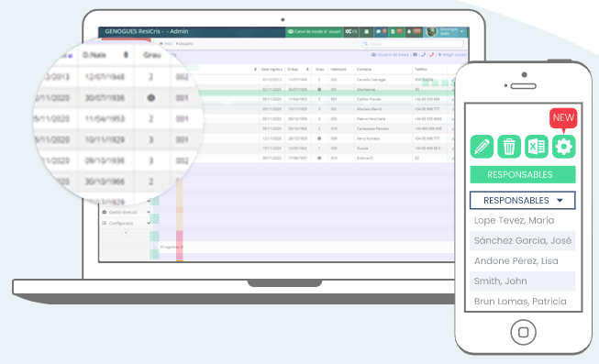The image size is (599, 364).
Task: Click ingress date 01/12/2013 cell
Action: tap(272, 80)
